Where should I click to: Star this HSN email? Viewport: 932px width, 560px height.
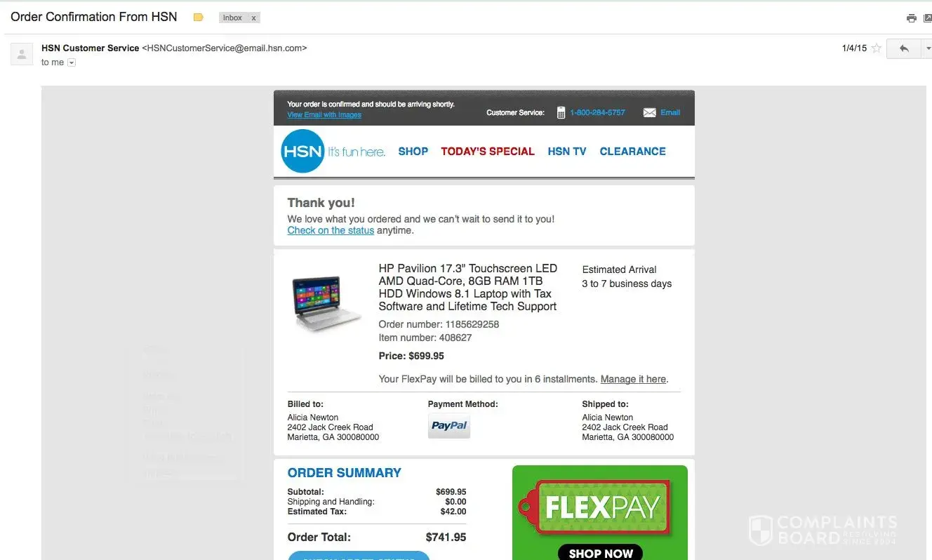point(876,48)
